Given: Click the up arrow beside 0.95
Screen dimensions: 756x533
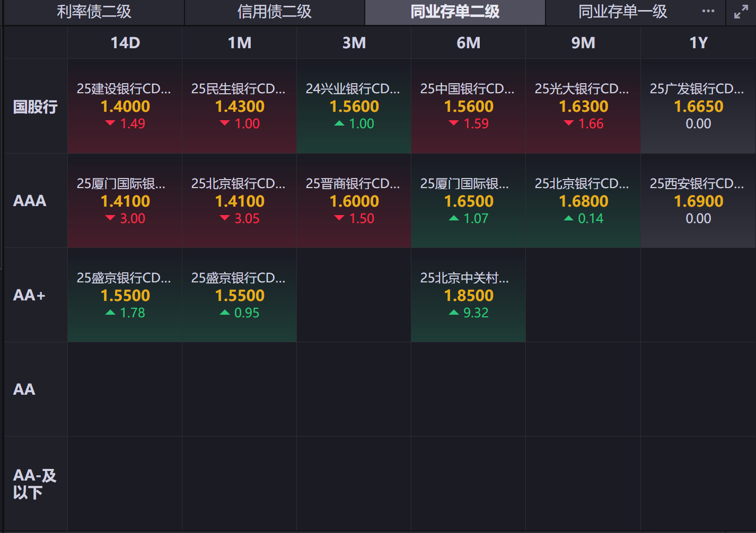Looking at the screenshot, I should click(225, 312).
